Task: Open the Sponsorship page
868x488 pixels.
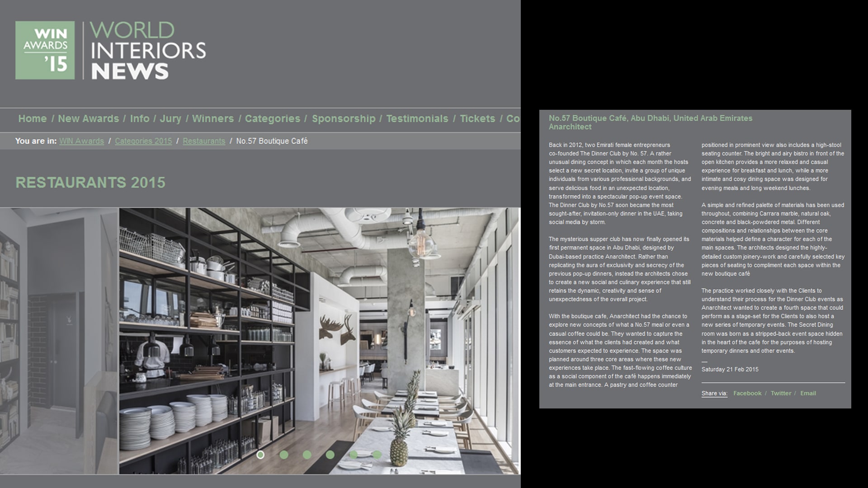Action: click(x=343, y=119)
